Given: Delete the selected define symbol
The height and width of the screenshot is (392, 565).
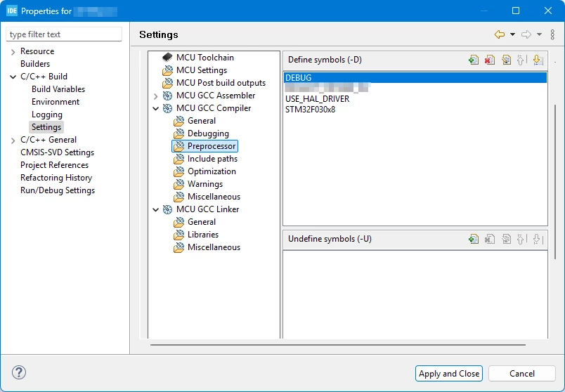Looking at the screenshot, I should (490, 60).
